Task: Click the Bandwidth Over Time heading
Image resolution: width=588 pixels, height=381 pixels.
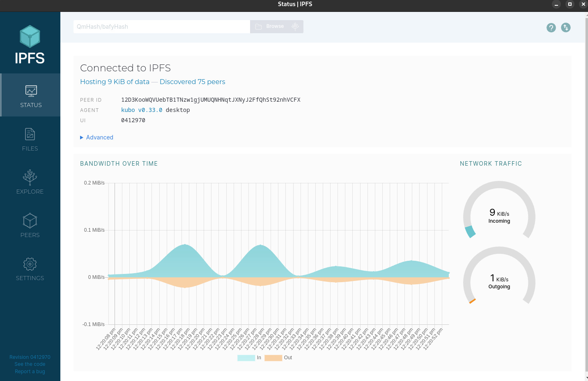Action: (x=119, y=164)
